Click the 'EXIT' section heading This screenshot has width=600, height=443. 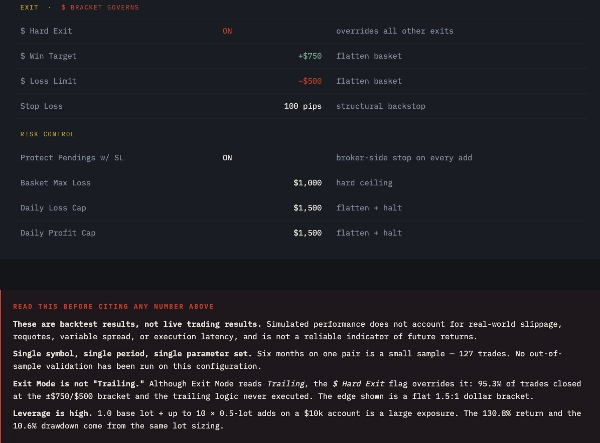coord(29,7)
